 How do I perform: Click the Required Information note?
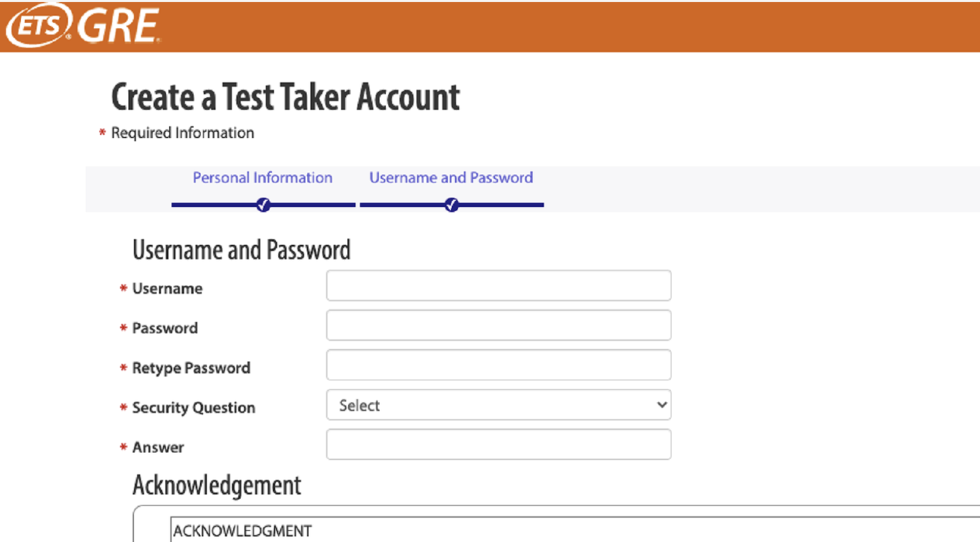182,133
